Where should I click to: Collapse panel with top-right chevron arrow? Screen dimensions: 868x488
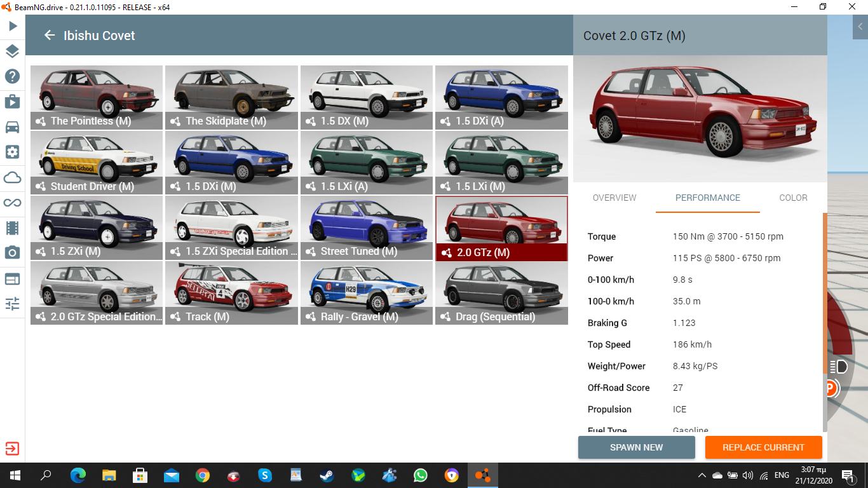(x=860, y=27)
